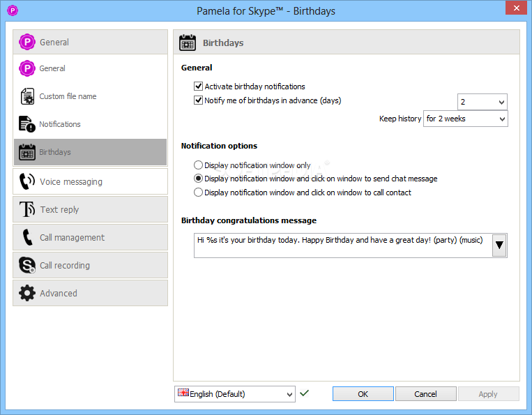The width and height of the screenshot is (532, 415).
Task: Click the Custom file name document icon
Action: tap(27, 96)
